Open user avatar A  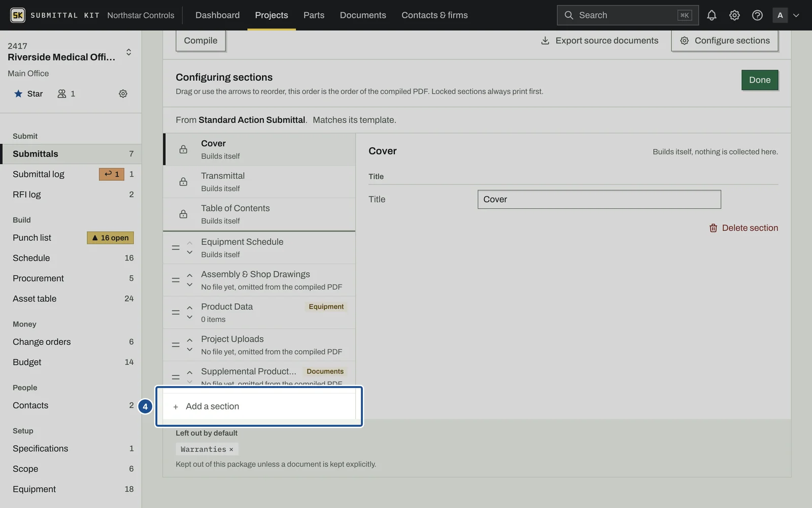[x=780, y=15]
